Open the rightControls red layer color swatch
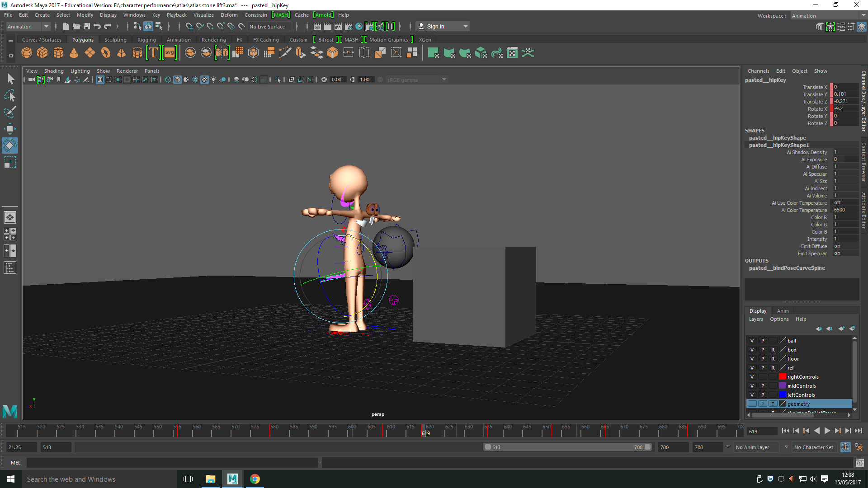The height and width of the screenshot is (488, 868). (783, 376)
